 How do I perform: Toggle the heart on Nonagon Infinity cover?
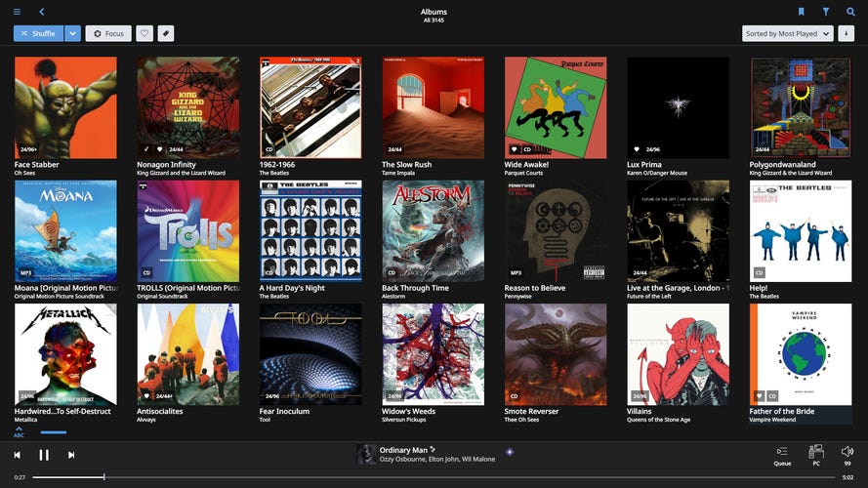pyautogui.click(x=159, y=149)
